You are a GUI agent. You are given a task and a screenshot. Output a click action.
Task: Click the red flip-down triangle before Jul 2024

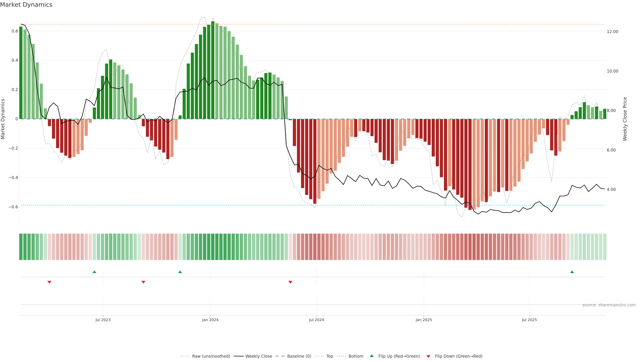click(x=290, y=282)
